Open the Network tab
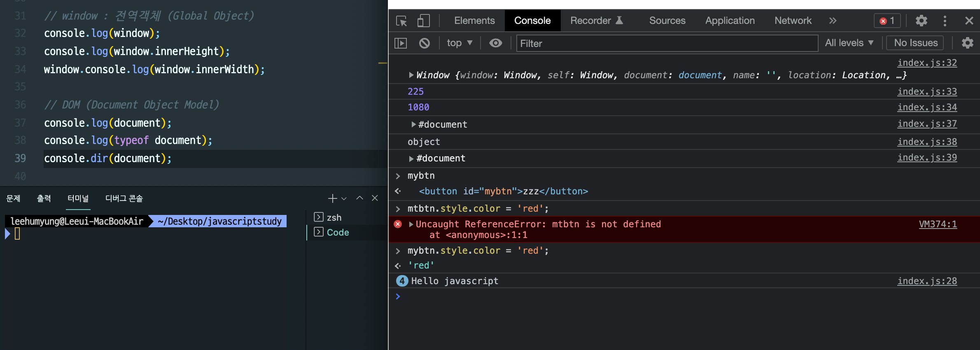The width and height of the screenshot is (980, 350). point(793,21)
